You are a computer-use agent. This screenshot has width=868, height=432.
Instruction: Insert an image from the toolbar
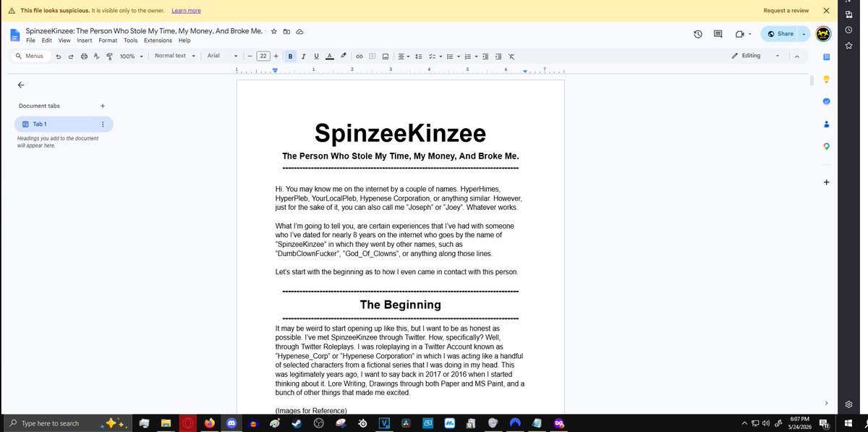tap(386, 56)
